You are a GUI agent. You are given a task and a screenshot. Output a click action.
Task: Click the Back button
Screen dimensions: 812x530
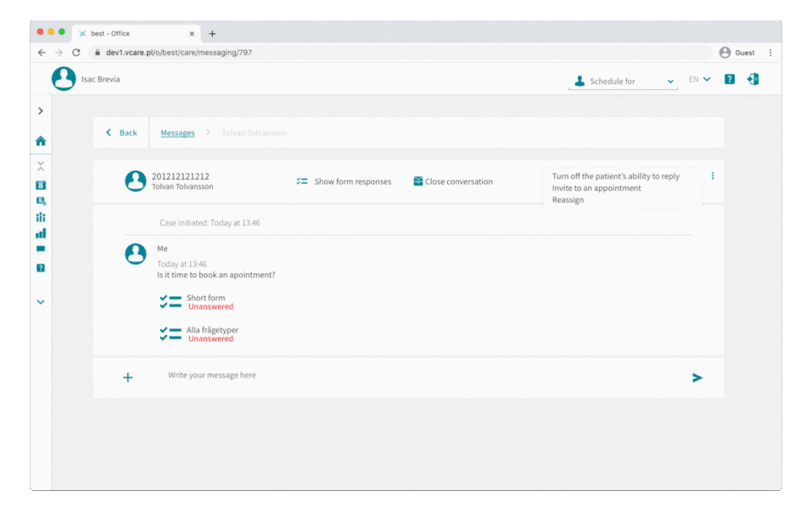pos(121,133)
